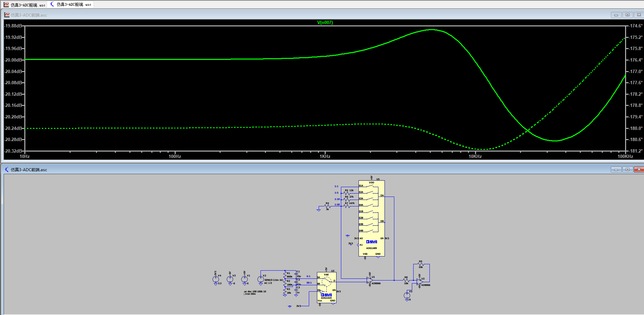
Task: Select resistor R1 symbol
Action: click(x=285, y=274)
